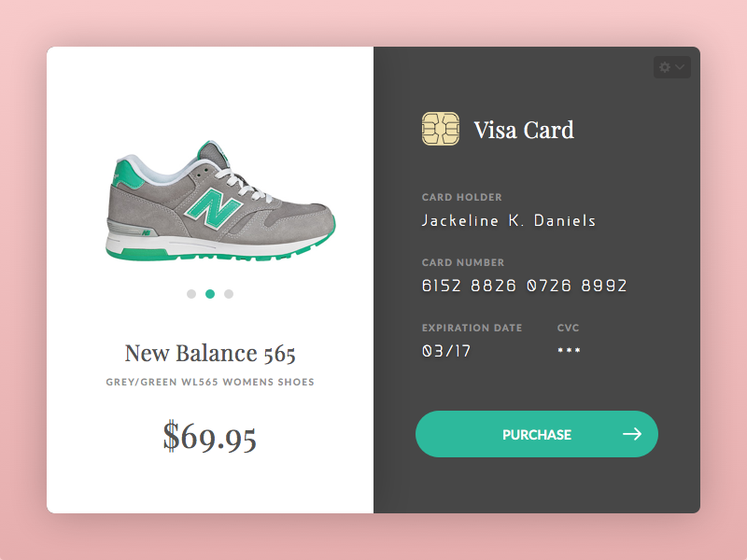Screen dimensions: 747x560
Task: Click the 03/17 expiration date field
Action: point(446,351)
